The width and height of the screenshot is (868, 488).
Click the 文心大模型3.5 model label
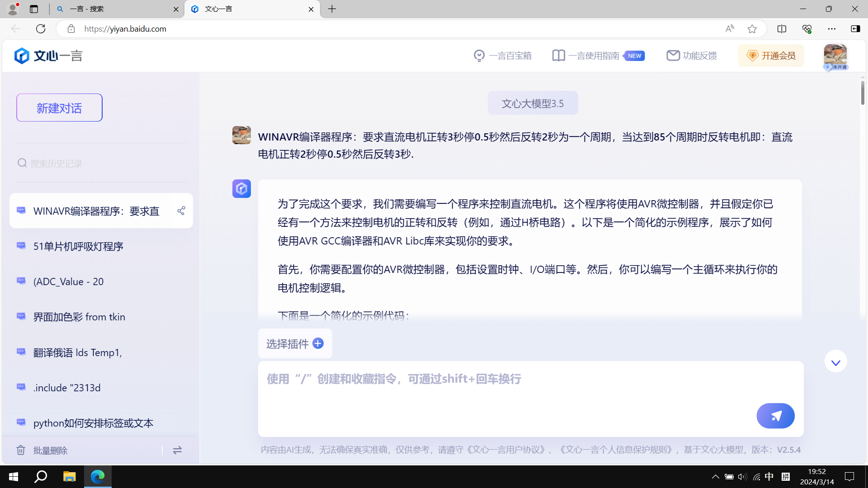tap(533, 103)
